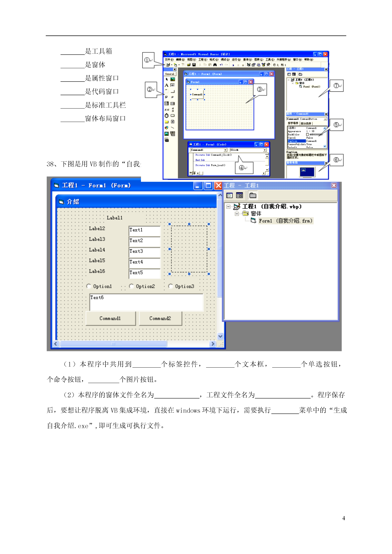The height and width of the screenshot is (554, 392).
Task: Select the Option2 radio button
Action: (x=132, y=286)
